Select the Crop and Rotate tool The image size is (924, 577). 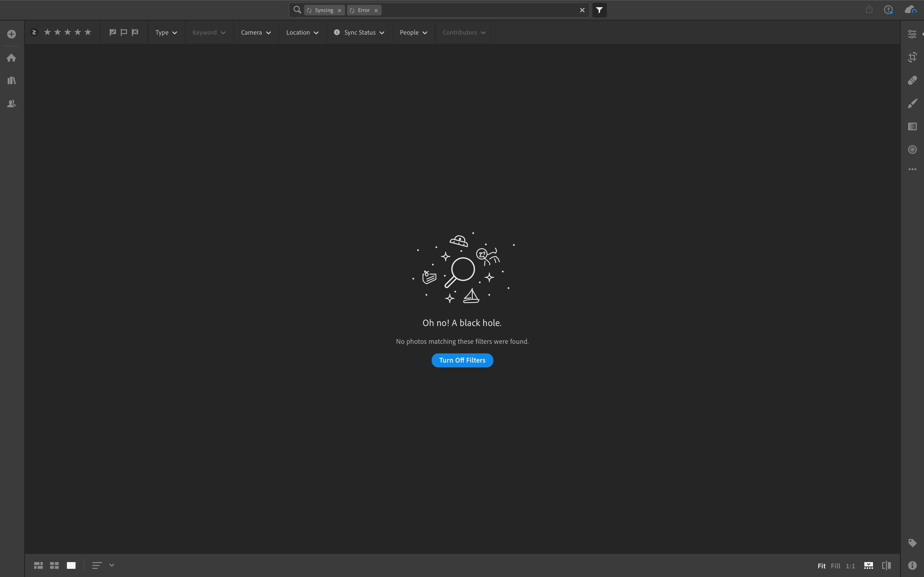[912, 57]
